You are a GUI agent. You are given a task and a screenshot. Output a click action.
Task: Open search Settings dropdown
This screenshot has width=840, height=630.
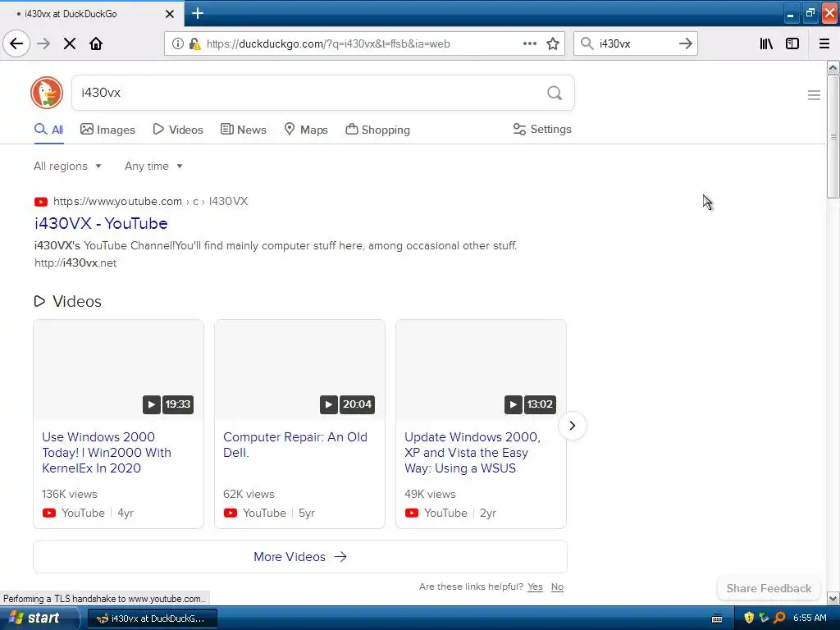click(542, 129)
